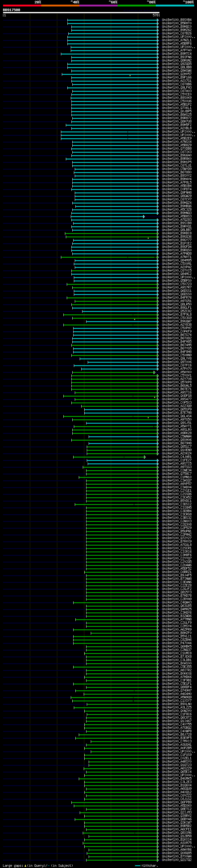The height and width of the screenshot is (868, 197).
Task: Click the UniRef100_Q651P9 entry
Action: click(x=177, y=410)
